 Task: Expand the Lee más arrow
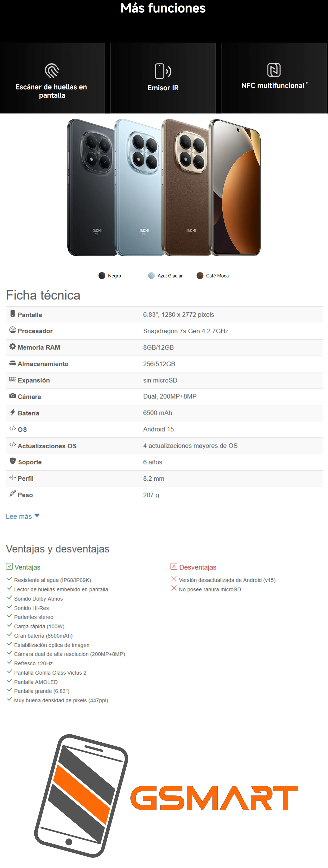tap(37, 516)
